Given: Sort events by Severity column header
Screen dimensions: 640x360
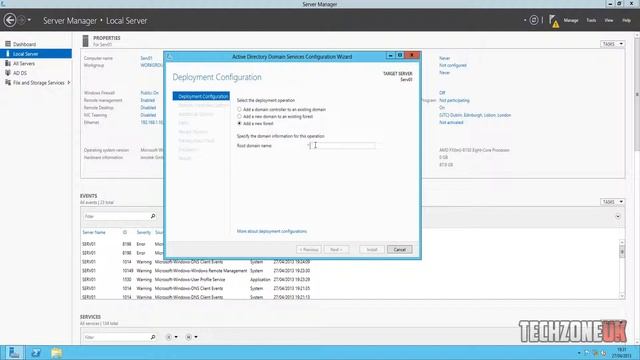Looking at the screenshot, I should point(144,232).
